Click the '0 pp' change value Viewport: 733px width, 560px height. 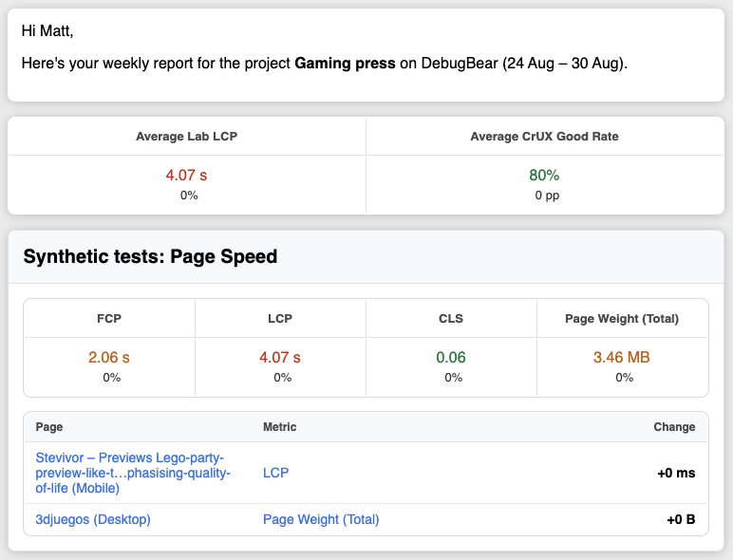(x=547, y=196)
